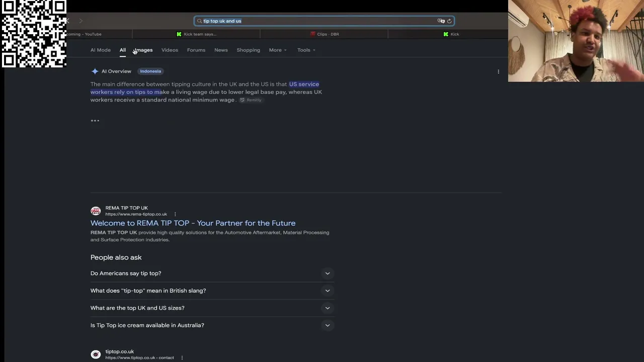
Task: Open the More search filters dropdown
Action: [278, 50]
